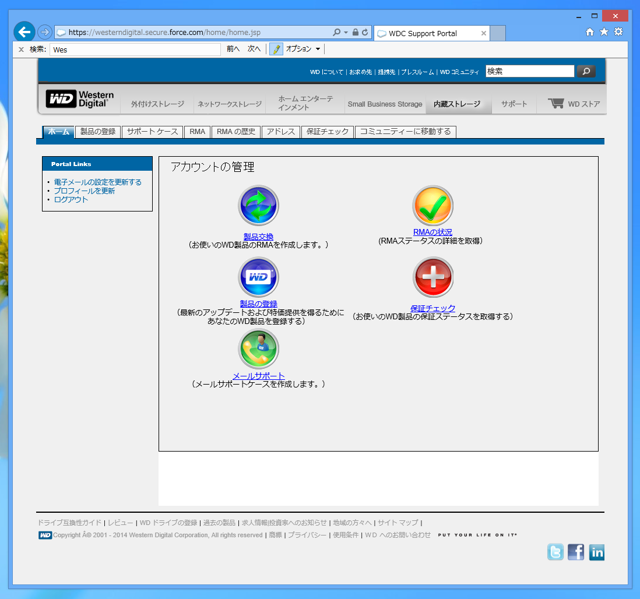
Task: Click WD コミュニティ link in top bar
Action: (459, 72)
